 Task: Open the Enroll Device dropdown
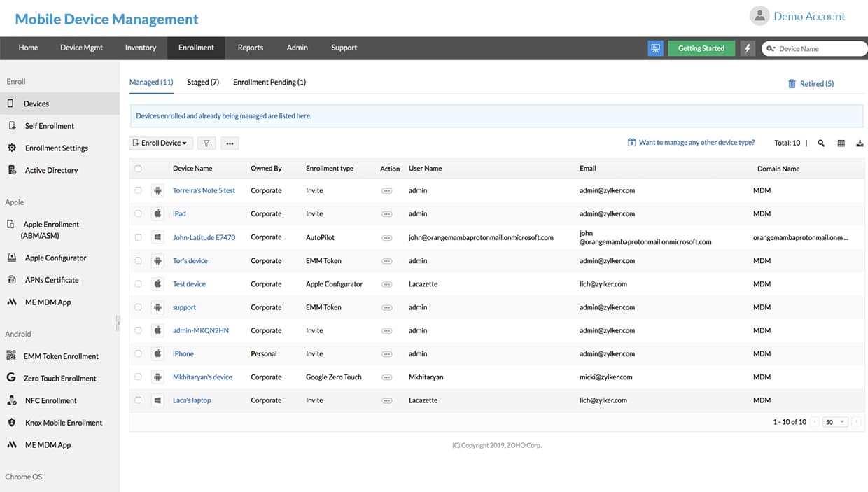point(160,143)
